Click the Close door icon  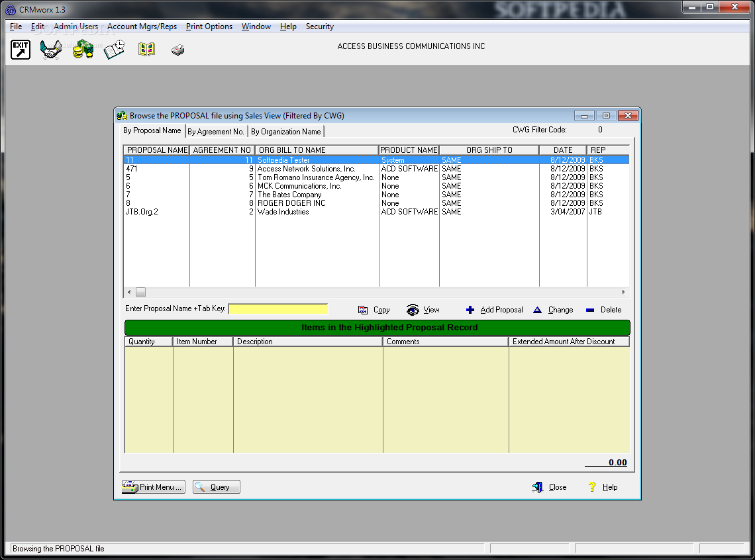[537, 487]
